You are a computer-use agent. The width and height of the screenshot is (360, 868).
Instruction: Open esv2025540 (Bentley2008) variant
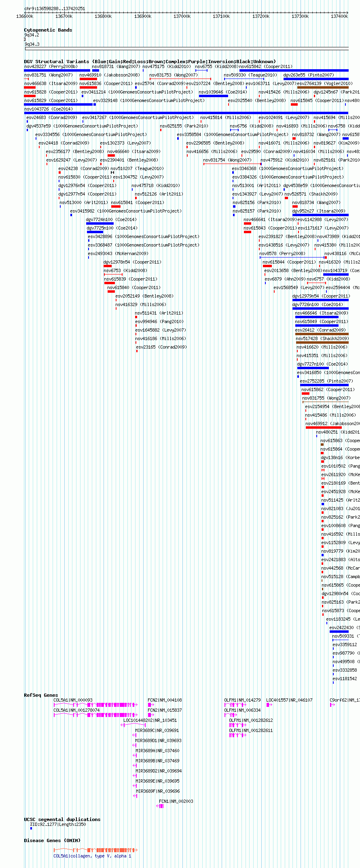[x=257, y=100]
